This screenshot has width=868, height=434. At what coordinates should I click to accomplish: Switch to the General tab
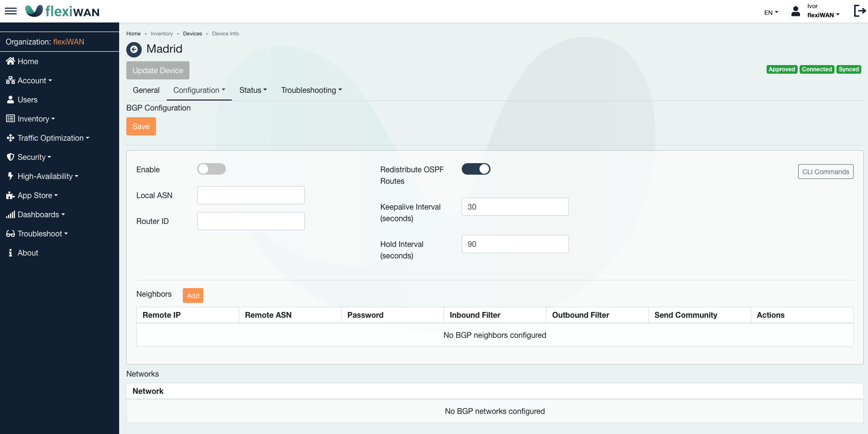point(146,90)
